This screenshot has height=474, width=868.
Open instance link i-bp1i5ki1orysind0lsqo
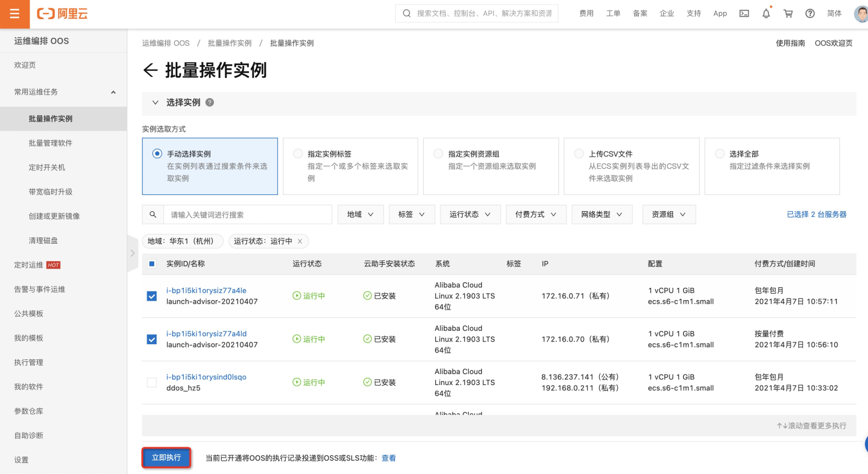click(x=207, y=377)
